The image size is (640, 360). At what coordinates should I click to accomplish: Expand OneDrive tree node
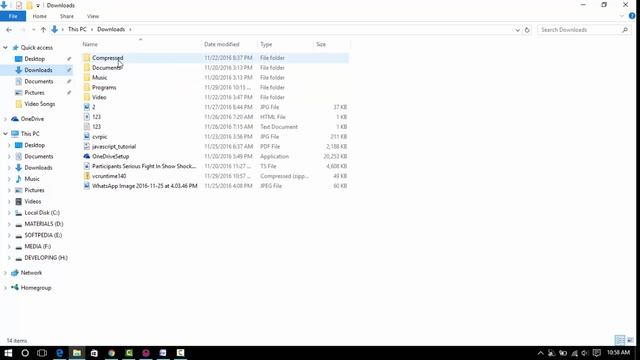[5, 119]
